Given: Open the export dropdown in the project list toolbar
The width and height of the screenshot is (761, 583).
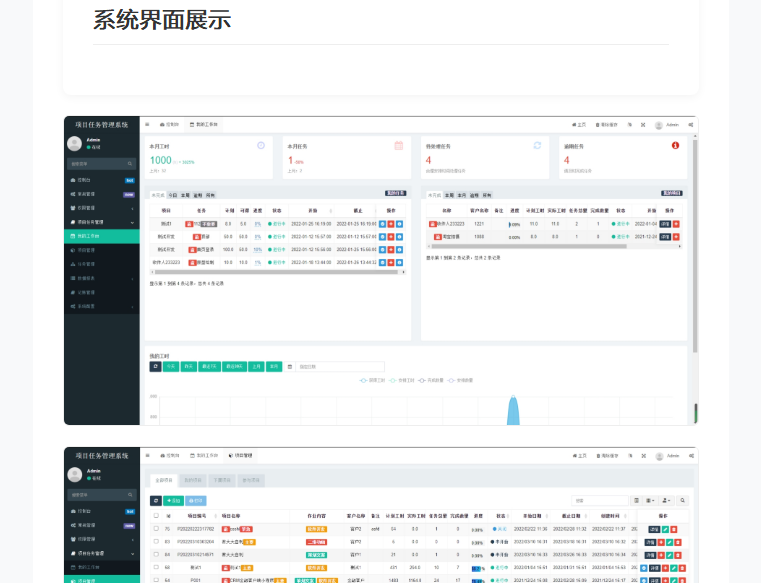Looking at the screenshot, I should pyautogui.click(x=666, y=500).
